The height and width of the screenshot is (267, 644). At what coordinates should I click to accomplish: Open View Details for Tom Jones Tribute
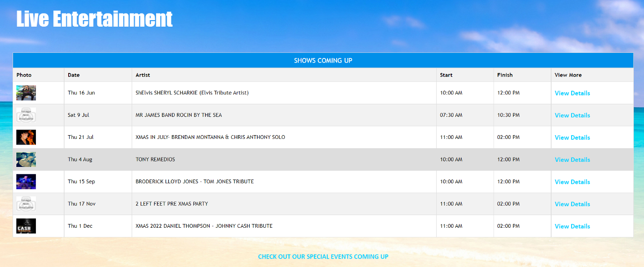(x=572, y=182)
